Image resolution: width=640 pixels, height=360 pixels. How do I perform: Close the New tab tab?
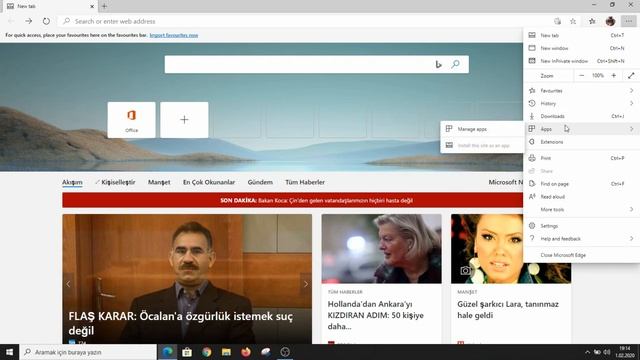[92, 6]
